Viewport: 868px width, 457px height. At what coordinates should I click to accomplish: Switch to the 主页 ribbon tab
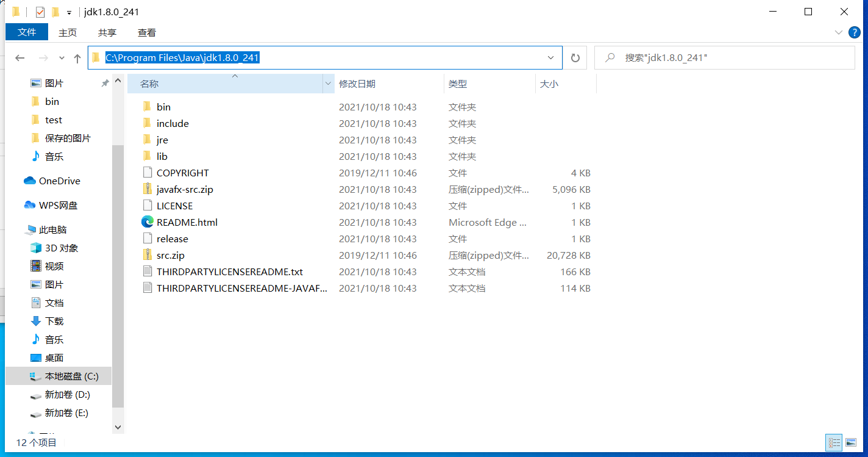click(68, 32)
